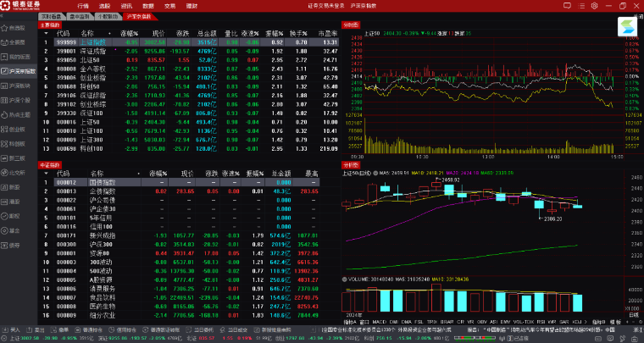Open the 指标A selector
Screen dimensions: 644x343
tap(348, 322)
